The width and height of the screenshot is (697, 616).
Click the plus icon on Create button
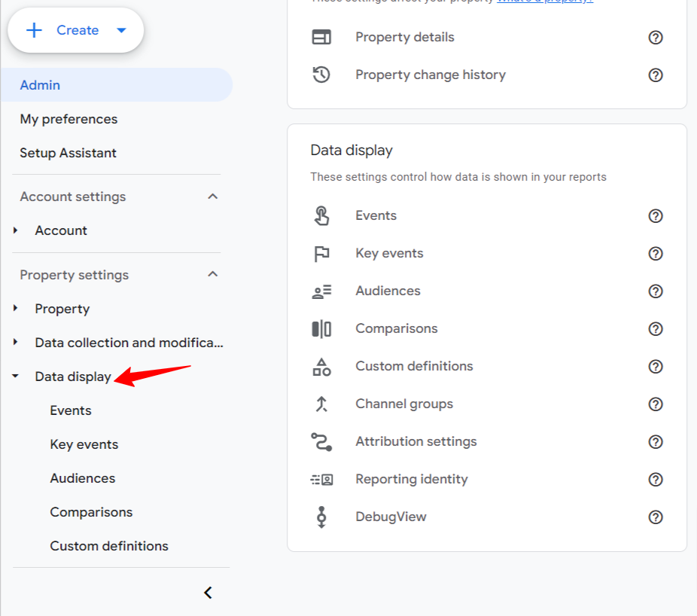coord(34,30)
